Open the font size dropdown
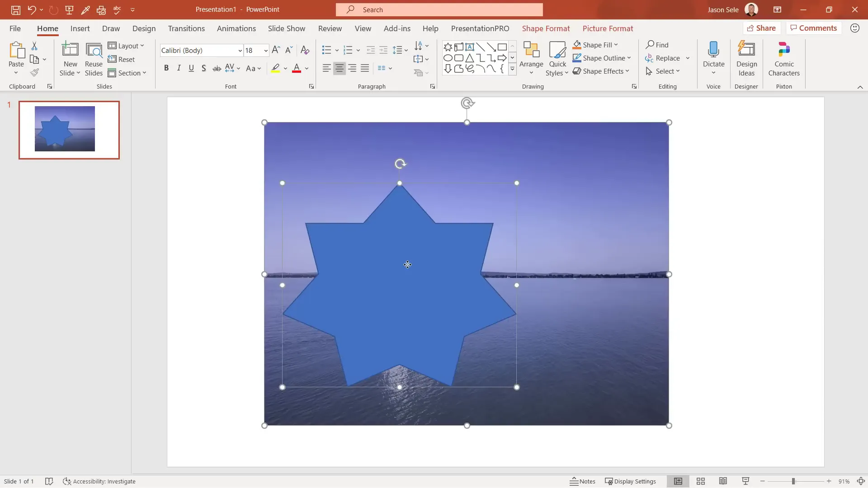Screen dimensions: 868x488 (266, 50)
